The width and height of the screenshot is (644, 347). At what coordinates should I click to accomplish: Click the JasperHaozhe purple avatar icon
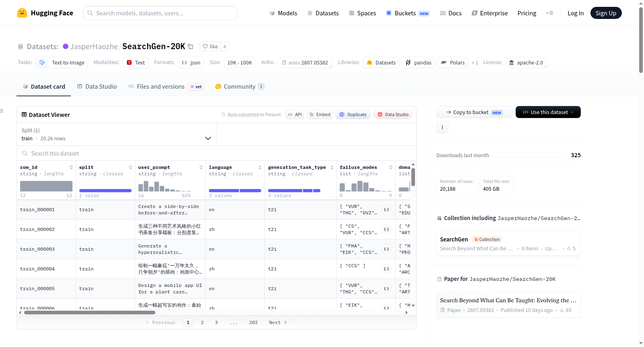click(x=66, y=46)
